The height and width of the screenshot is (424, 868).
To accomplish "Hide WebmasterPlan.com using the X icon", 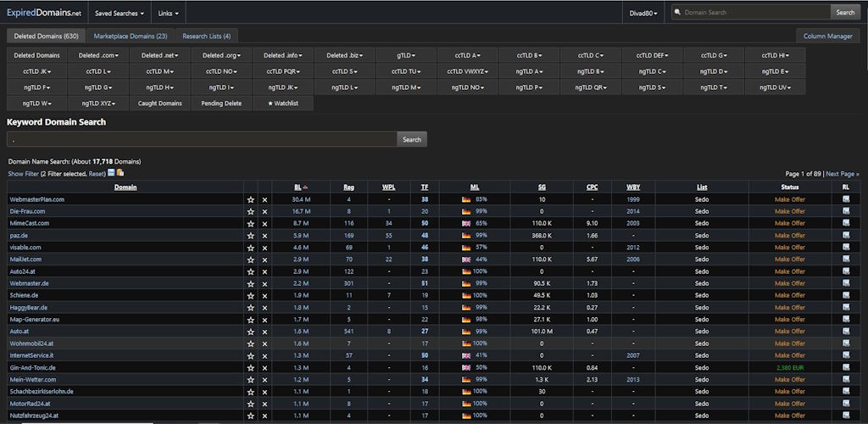I will pos(264,200).
